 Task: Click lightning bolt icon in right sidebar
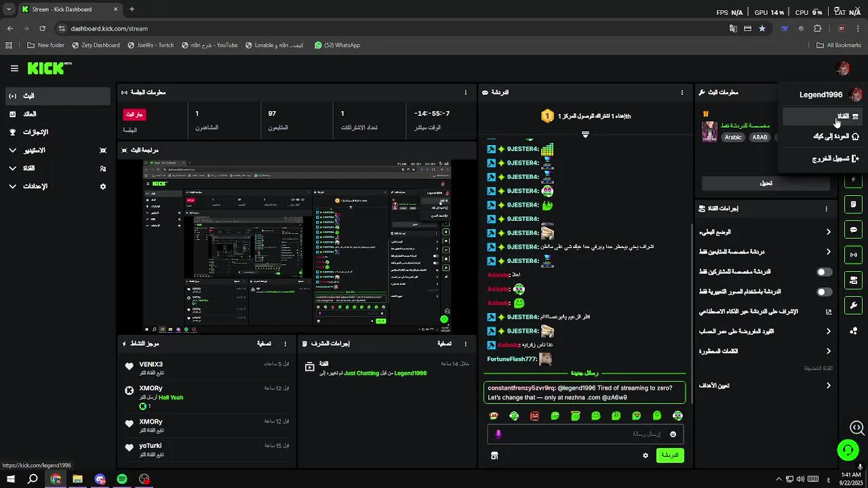853,180
